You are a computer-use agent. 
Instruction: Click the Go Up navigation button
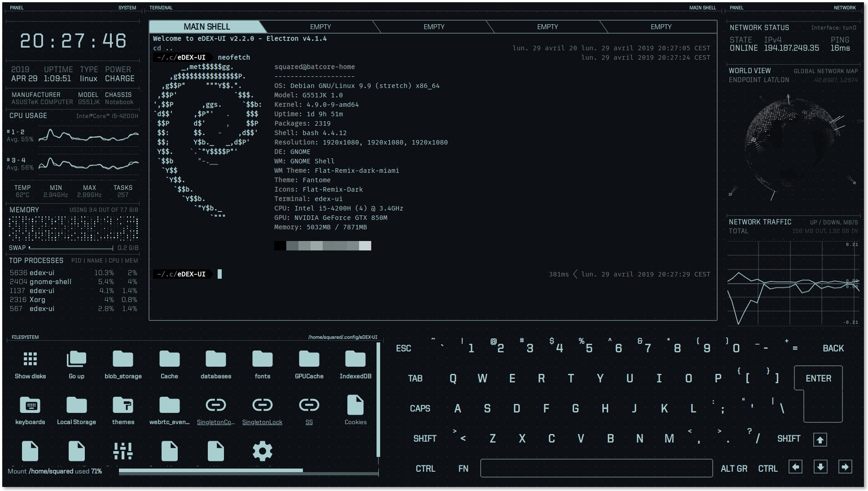[76, 364]
